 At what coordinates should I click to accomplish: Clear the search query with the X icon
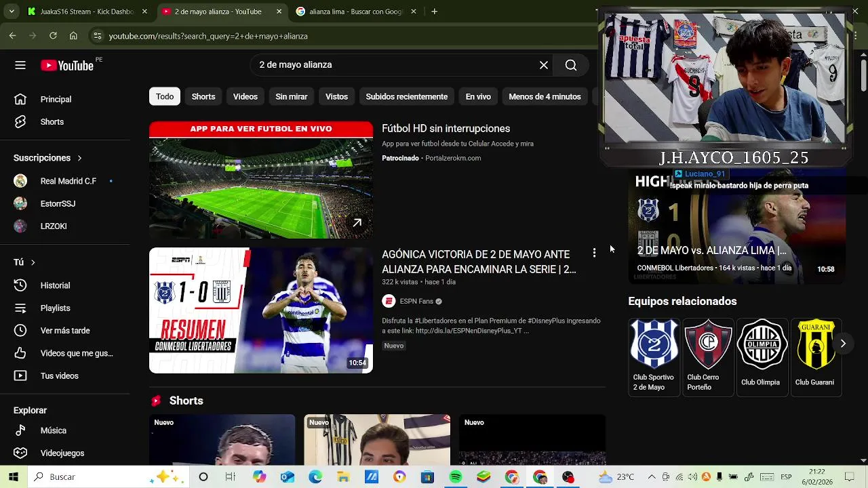544,65
